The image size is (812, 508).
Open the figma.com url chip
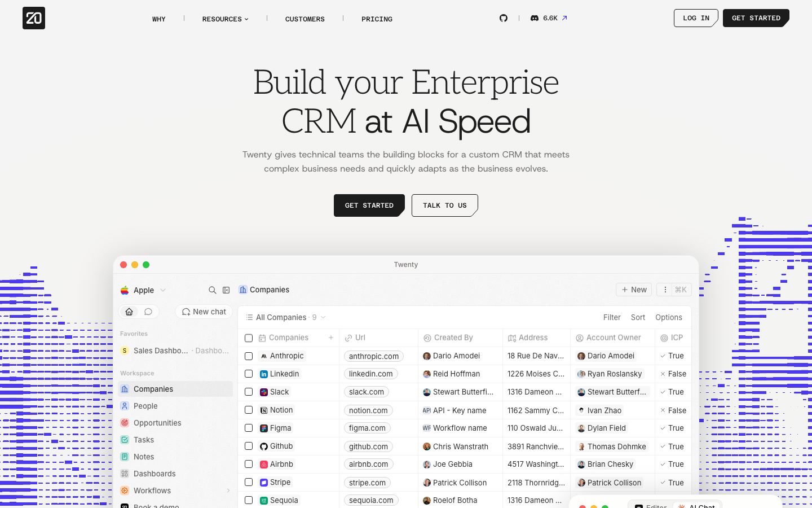[367, 428]
